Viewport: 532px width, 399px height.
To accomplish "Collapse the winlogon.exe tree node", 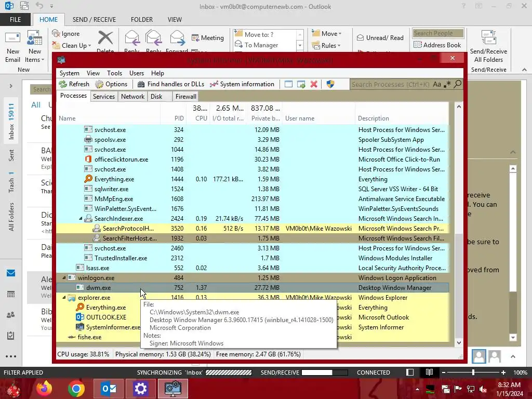I will 64,277.
